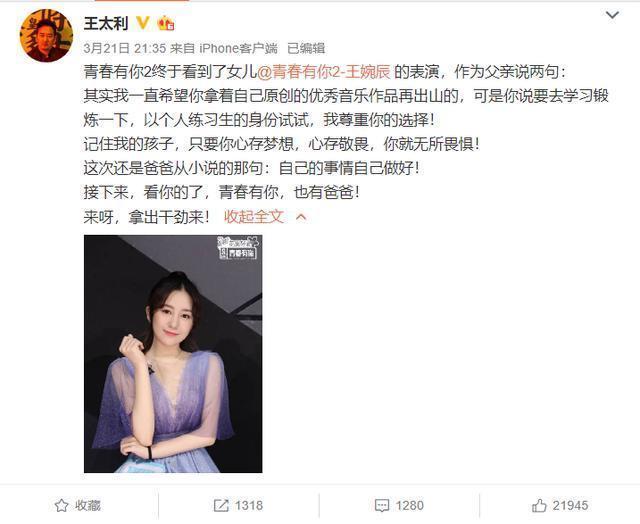Click the thumbs-up like icon
This screenshot has width=640, height=524.
539,506
